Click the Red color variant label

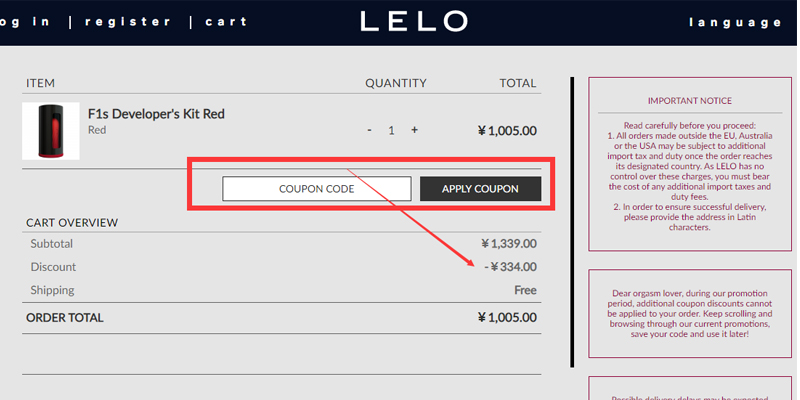coord(97,130)
